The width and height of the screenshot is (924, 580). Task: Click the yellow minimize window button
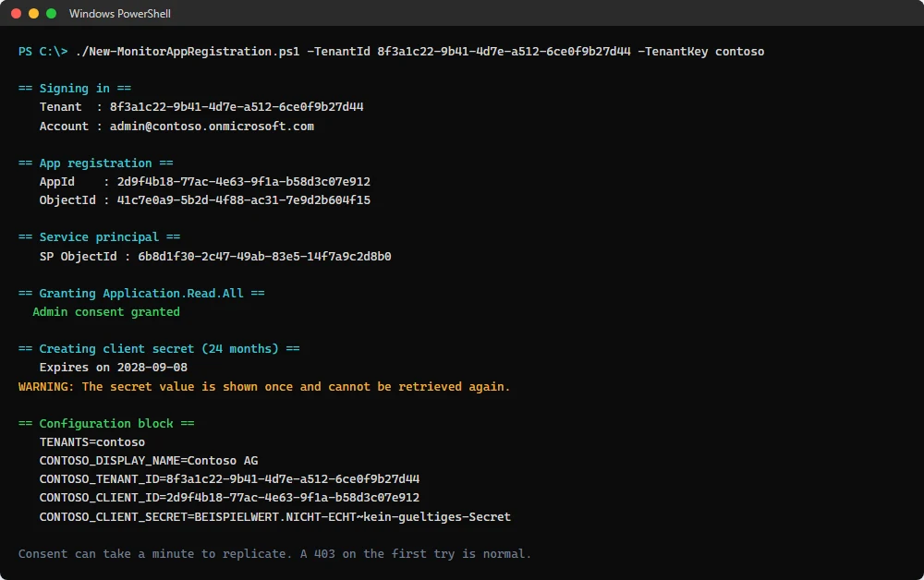click(33, 14)
